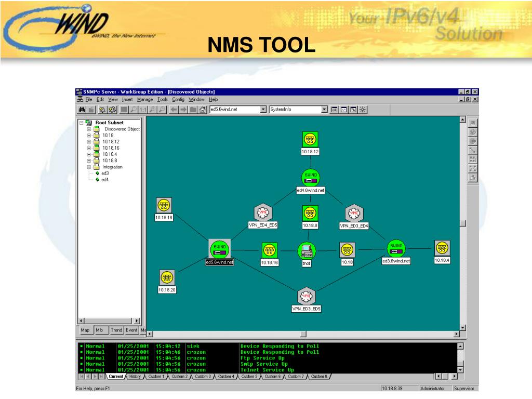Select the 10.18 folder in tree
The width and height of the screenshot is (532, 399).
pos(108,136)
